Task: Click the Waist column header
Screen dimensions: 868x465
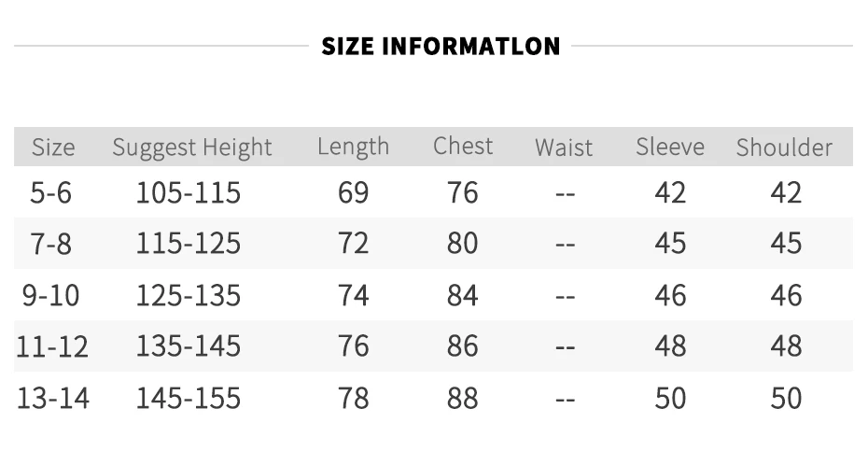Action: click(x=564, y=148)
